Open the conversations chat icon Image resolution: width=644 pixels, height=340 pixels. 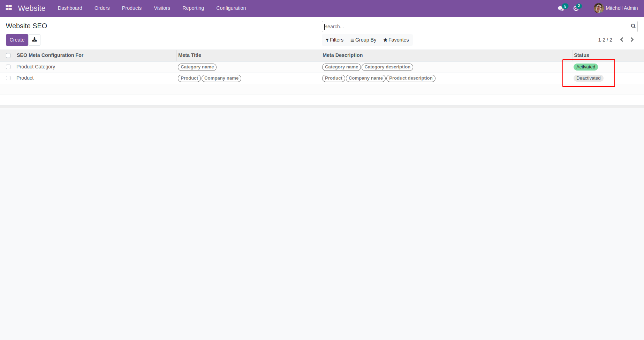pyautogui.click(x=561, y=8)
